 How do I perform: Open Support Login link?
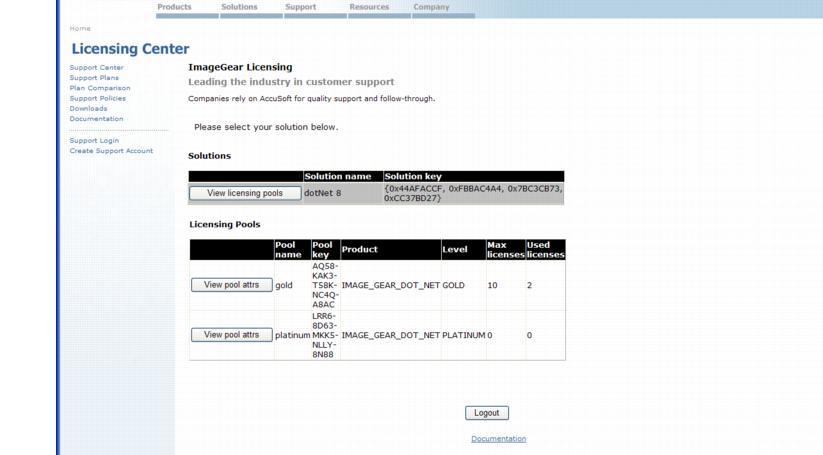click(x=94, y=141)
